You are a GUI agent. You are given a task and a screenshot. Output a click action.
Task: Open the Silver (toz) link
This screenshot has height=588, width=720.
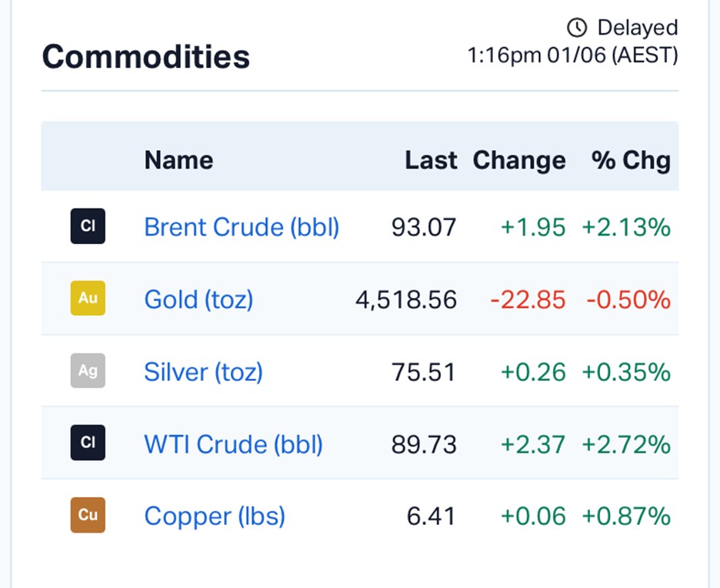coord(203,372)
